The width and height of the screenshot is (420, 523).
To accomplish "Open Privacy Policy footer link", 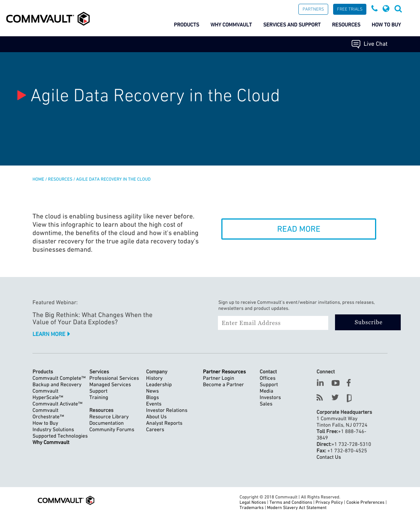I will coord(329,503).
